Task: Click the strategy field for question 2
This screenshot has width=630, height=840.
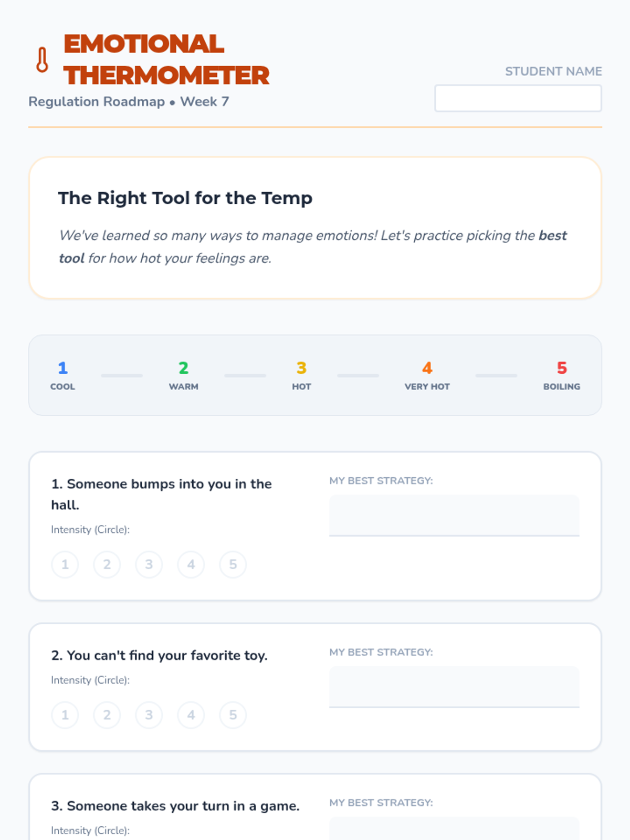Action: (454, 687)
